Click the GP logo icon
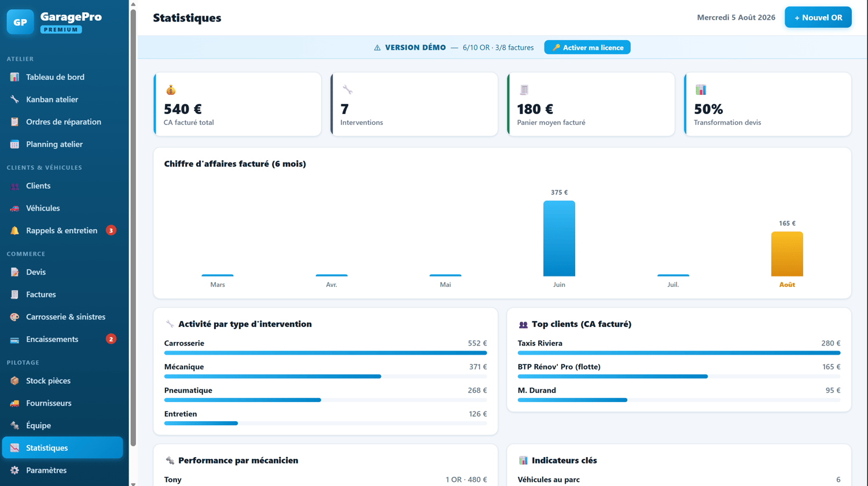The image size is (868, 486). [x=20, y=22]
